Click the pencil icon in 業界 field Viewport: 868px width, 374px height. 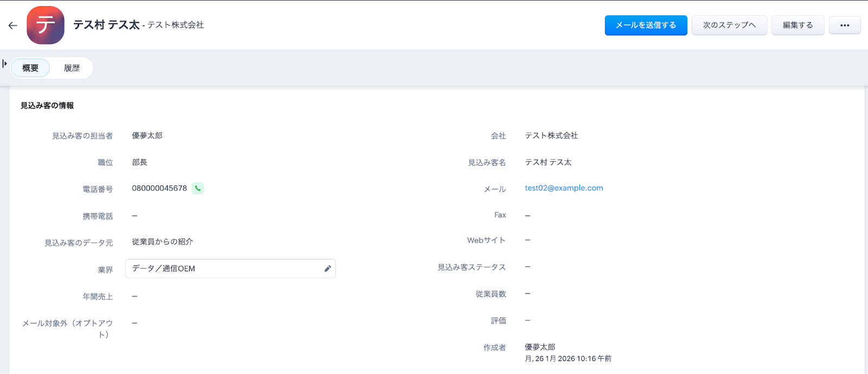[x=328, y=269]
